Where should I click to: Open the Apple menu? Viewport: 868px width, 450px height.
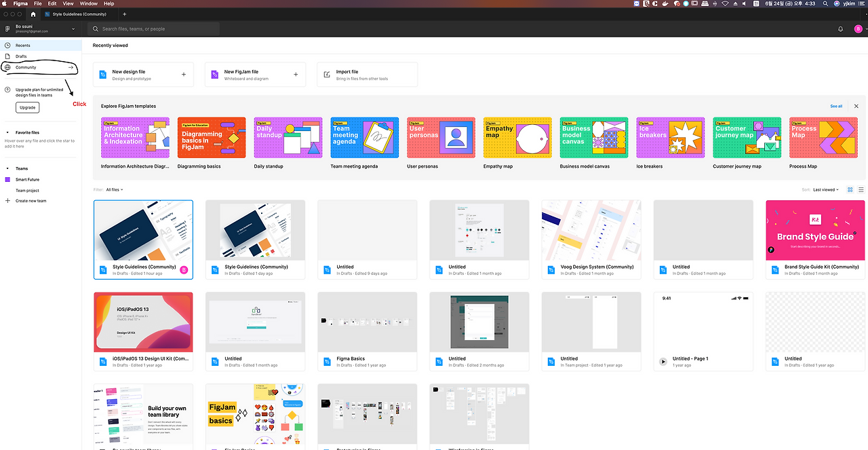(x=5, y=3)
